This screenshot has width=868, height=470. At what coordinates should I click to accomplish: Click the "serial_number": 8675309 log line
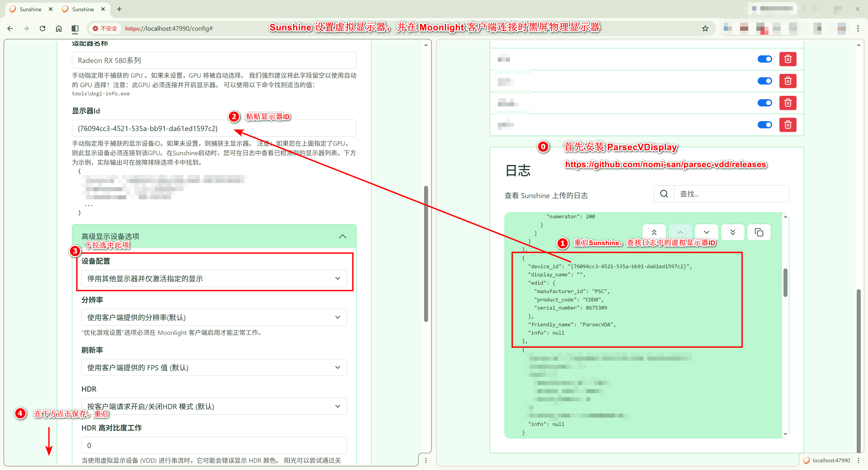coord(571,308)
